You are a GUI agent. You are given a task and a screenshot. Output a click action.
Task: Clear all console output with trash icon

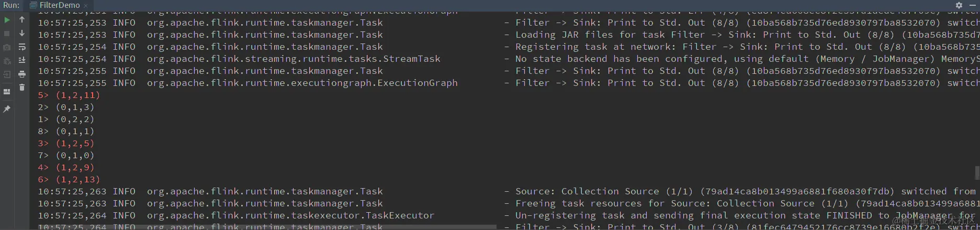(x=22, y=87)
